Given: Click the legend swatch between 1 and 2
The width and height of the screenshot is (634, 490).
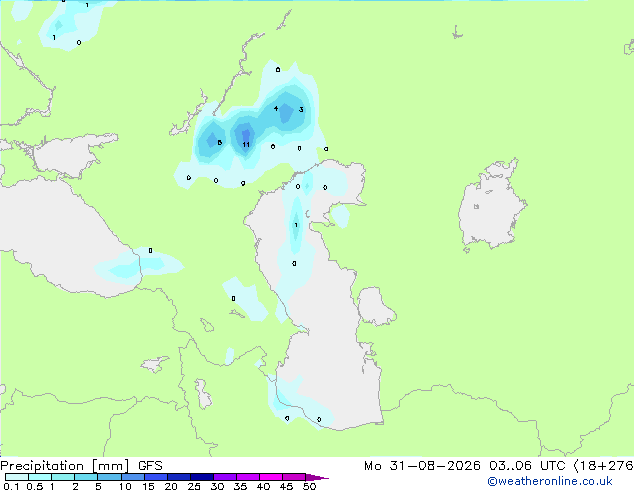Looking at the screenshot, I should coord(63,477).
